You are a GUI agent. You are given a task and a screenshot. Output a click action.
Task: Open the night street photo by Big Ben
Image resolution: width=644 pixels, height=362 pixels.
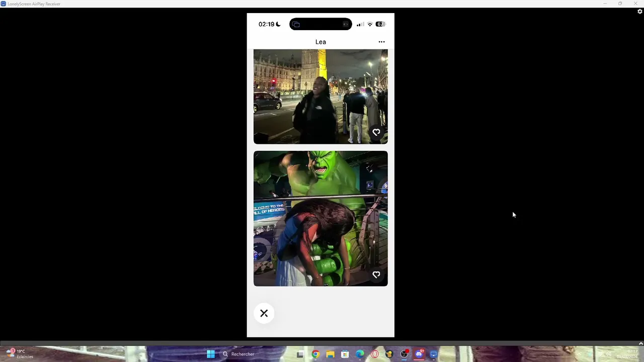(x=320, y=97)
